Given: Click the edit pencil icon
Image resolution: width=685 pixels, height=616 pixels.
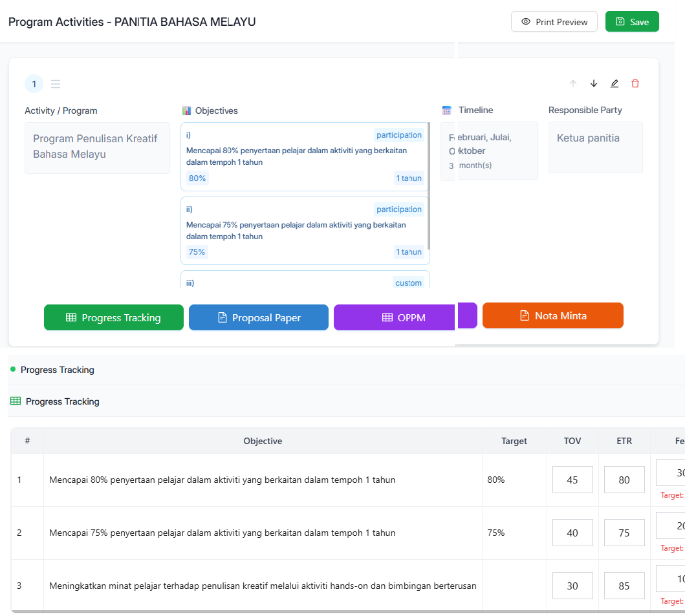Looking at the screenshot, I should 614,83.
